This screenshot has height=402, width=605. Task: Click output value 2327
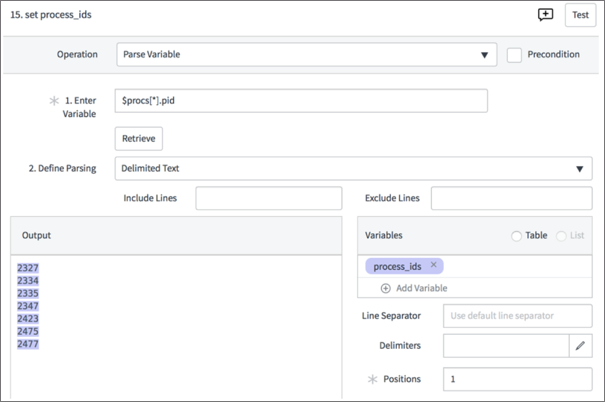click(x=28, y=268)
